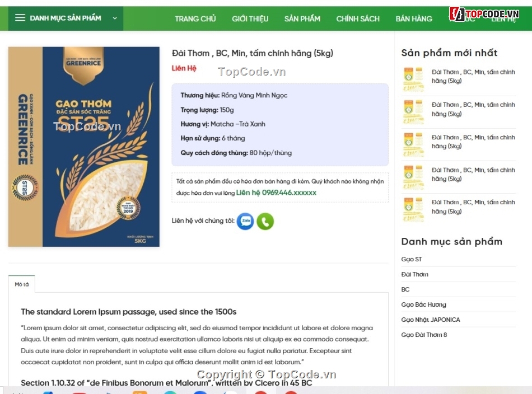The image size is (532, 394).
Task: Click the Sản phẩm mới nhất heading
Action: [449, 53]
